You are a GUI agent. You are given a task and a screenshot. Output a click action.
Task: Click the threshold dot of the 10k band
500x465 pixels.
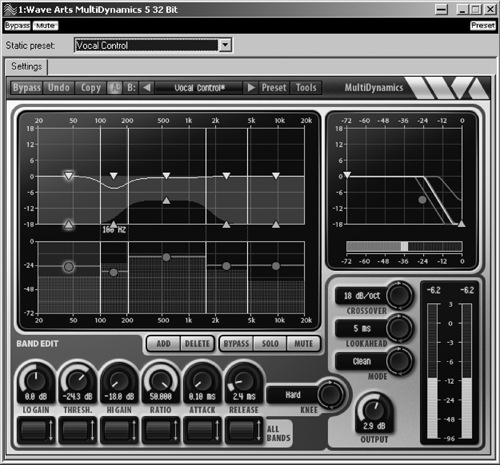tap(276, 266)
